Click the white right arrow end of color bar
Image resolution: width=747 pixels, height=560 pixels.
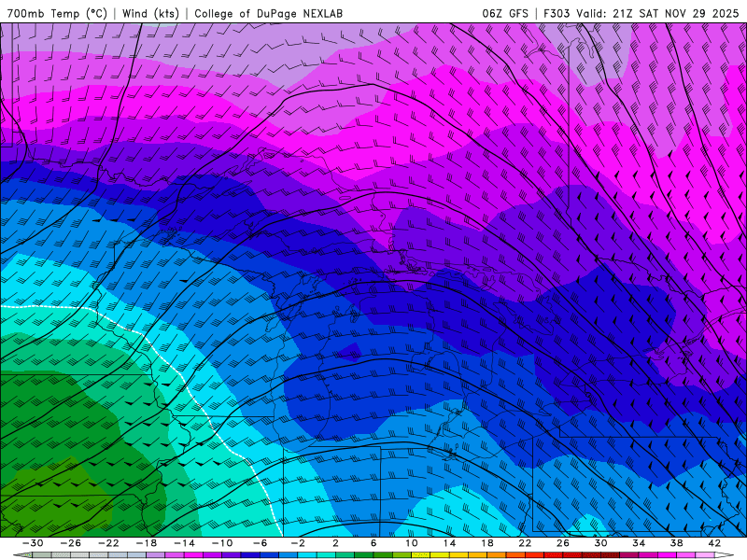(x=725, y=555)
